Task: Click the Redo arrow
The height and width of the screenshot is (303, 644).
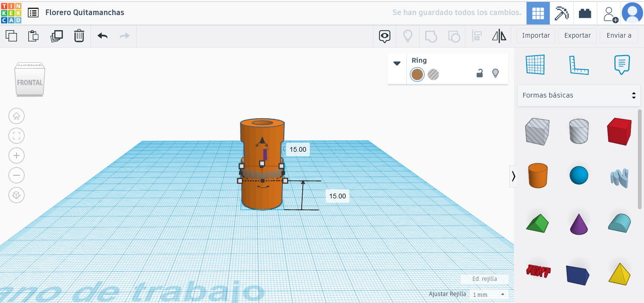Action: (x=124, y=36)
